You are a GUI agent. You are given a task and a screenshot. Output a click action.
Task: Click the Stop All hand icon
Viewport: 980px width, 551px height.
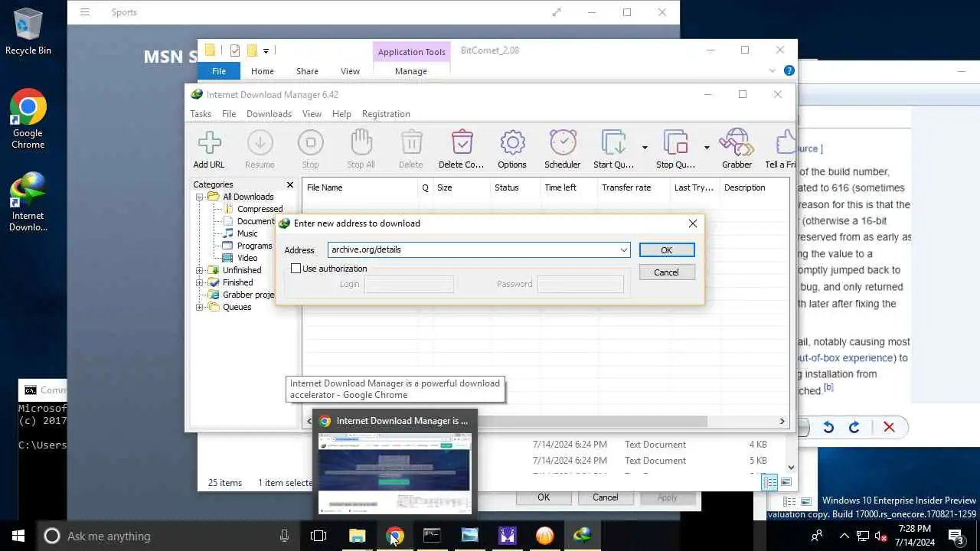[361, 149]
